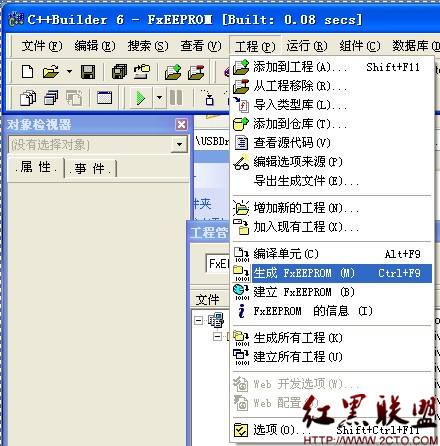Click the add existing project icon

[241, 227]
